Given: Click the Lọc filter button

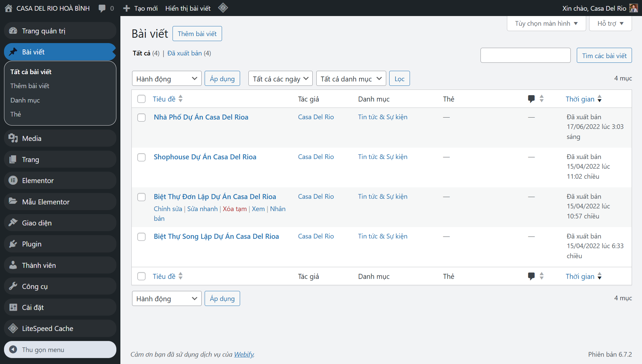Looking at the screenshot, I should [x=400, y=78].
